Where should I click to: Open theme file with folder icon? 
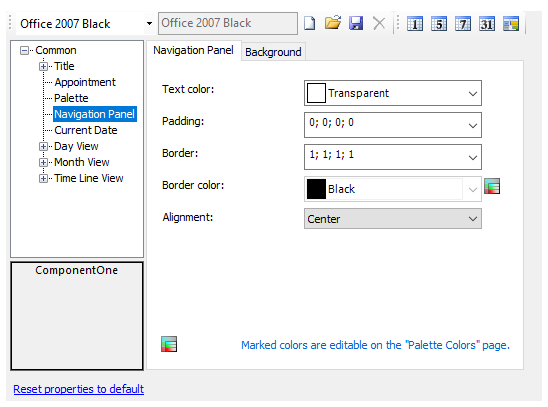pos(333,23)
